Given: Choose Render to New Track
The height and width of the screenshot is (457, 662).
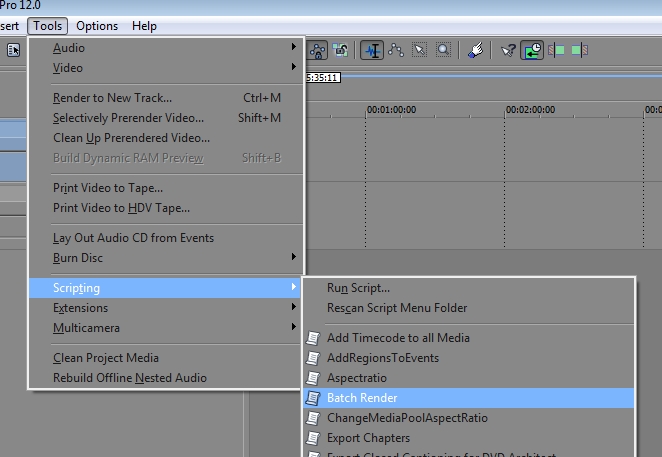Looking at the screenshot, I should coord(112,98).
